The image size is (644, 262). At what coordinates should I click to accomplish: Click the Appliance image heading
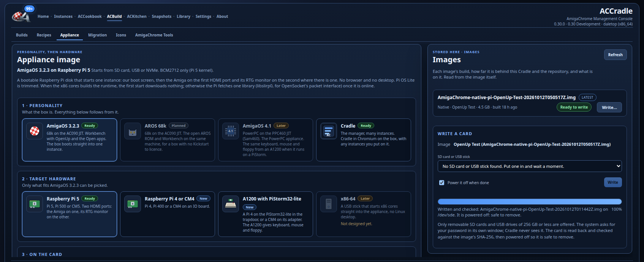[49, 60]
